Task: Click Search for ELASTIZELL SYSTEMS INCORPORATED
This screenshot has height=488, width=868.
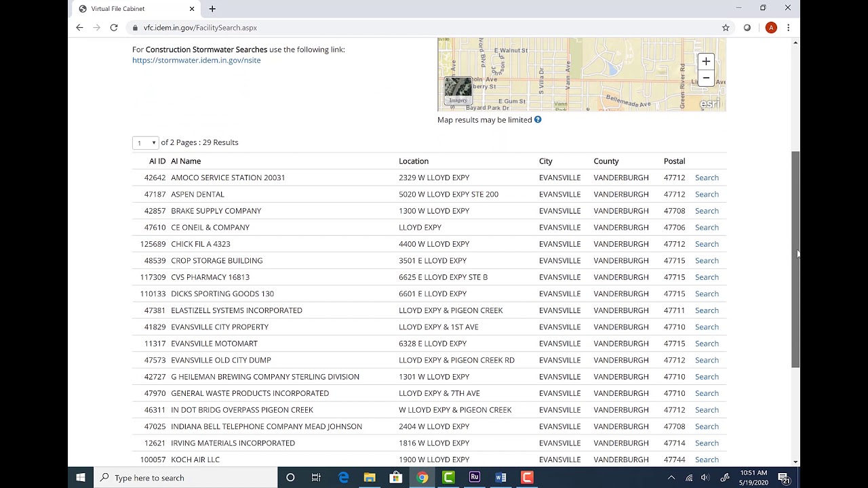Action: pyautogui.click(x=707, y=310)
